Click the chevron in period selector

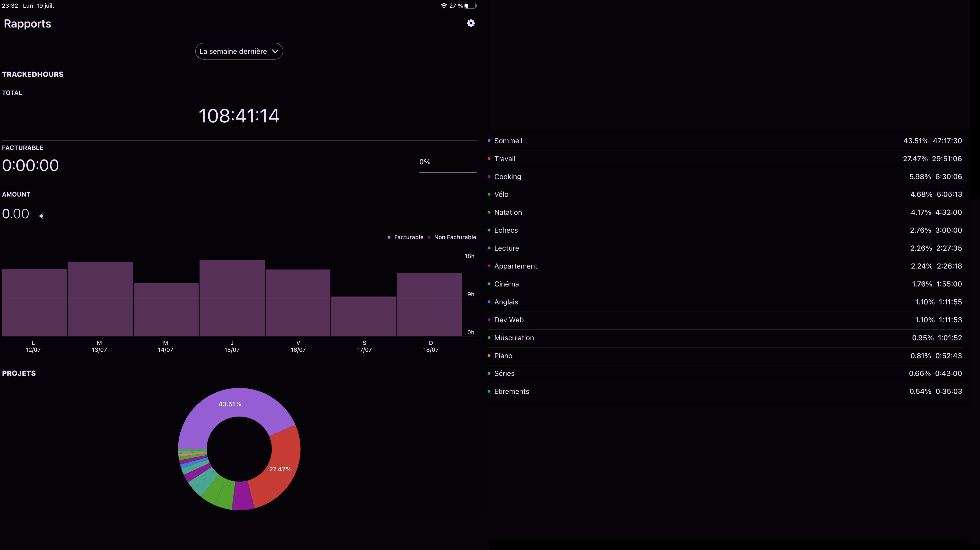click(275, 51)
